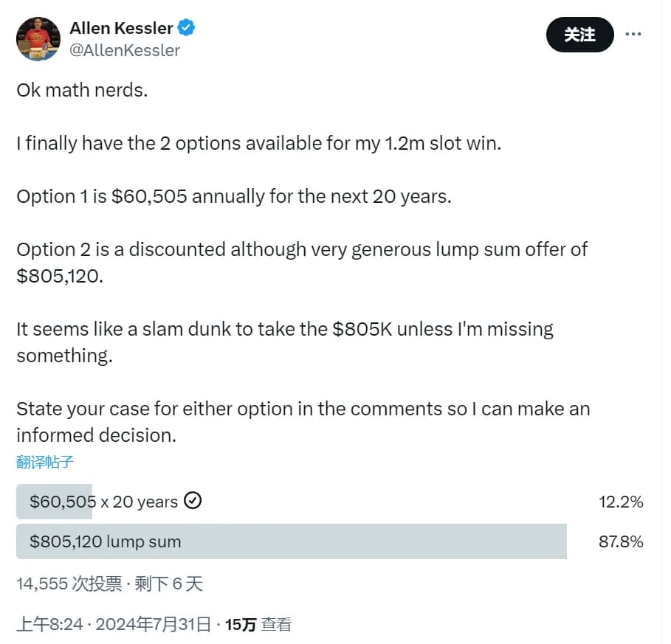The height and width of the screenshot is (644, 671).
Task: Click the 87.8% poll result percentage
Action: [621, 542]
